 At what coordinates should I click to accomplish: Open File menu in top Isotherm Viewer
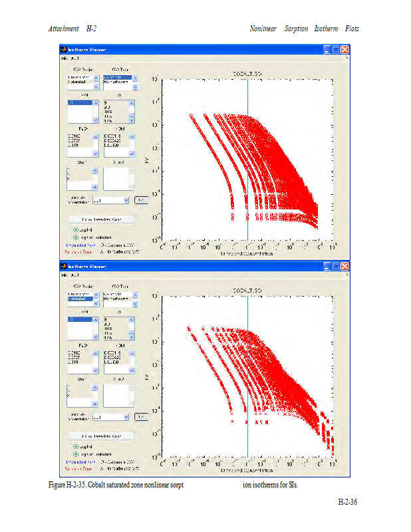[65, 58]
